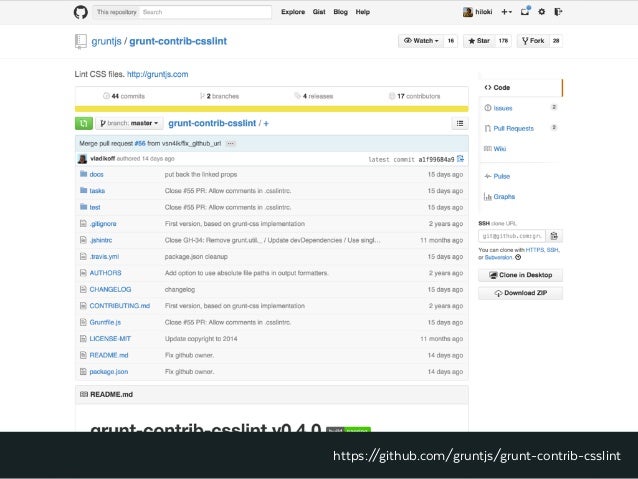Click Explore in top navigation
Viewport: 638px width, 479px height.
tap(293, 12)
